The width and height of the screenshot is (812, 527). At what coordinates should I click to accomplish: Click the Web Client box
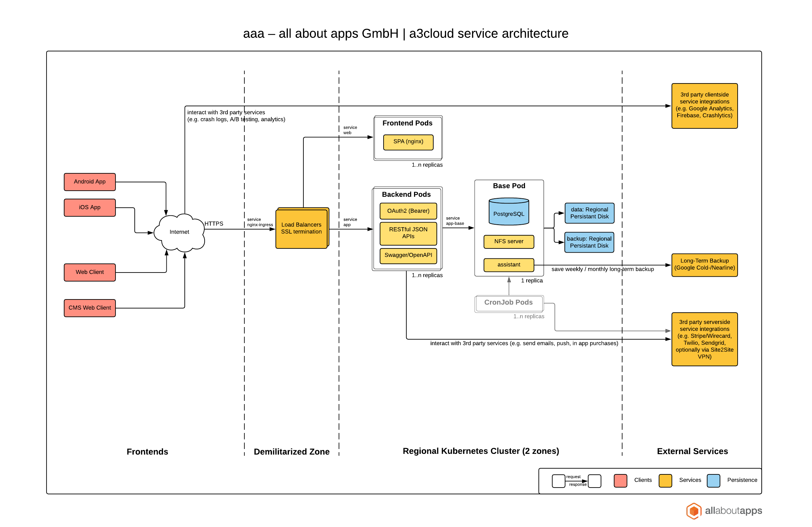(90, 272)
